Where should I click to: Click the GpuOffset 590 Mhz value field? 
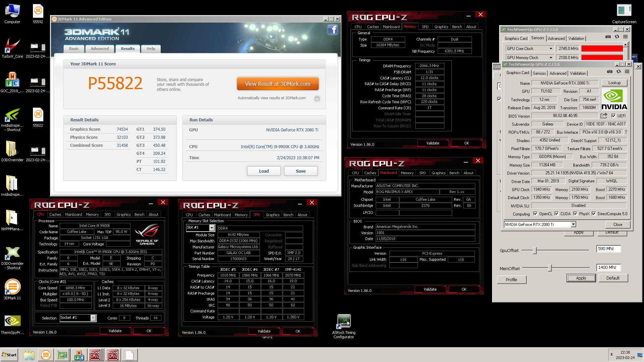pyautogui.click(x=608, y=249)
